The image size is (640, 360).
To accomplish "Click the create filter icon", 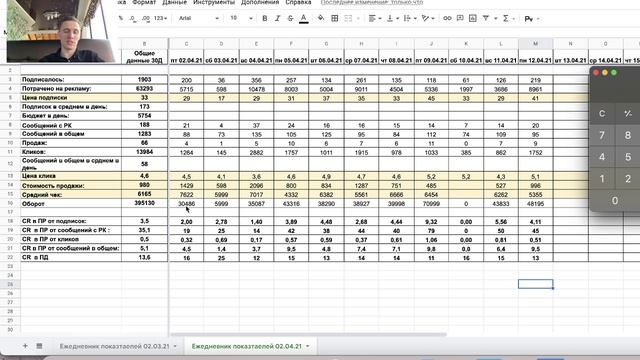I will [x=486, y=18].
